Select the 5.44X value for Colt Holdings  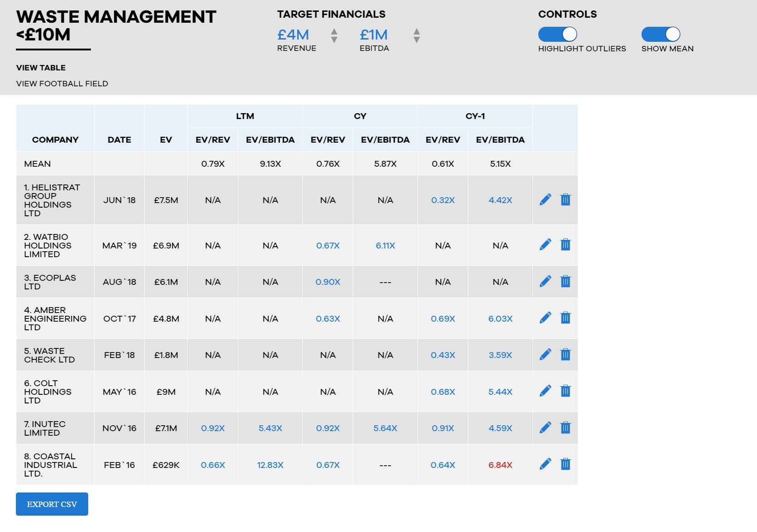(501, 392)
